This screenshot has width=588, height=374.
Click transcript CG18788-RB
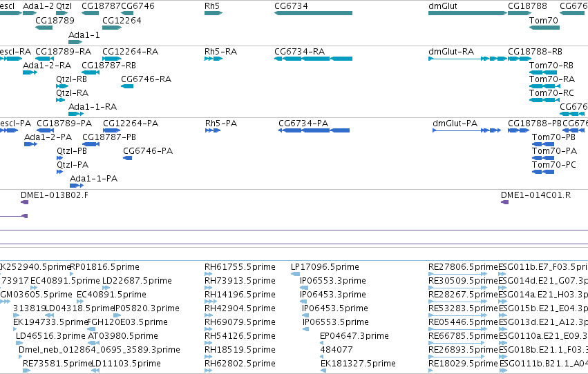(x=520, y=59)
